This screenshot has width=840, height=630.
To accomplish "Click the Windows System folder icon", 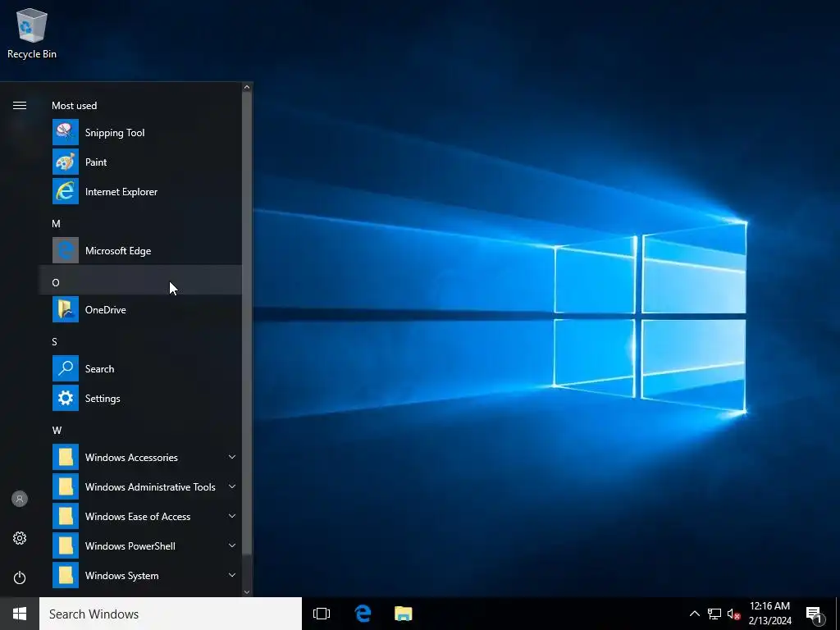I will pos(66,575).
